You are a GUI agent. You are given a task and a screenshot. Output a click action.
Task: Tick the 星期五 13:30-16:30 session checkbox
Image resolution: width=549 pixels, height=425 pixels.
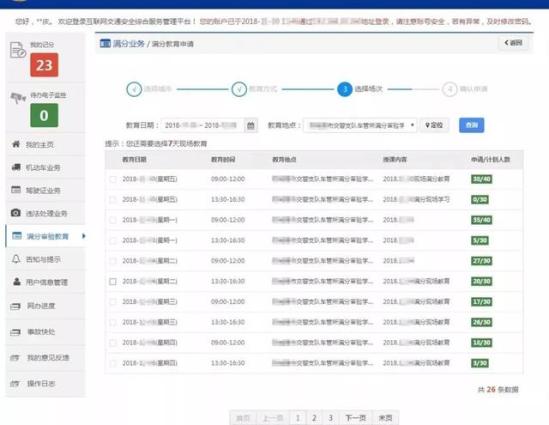(113, 200)
